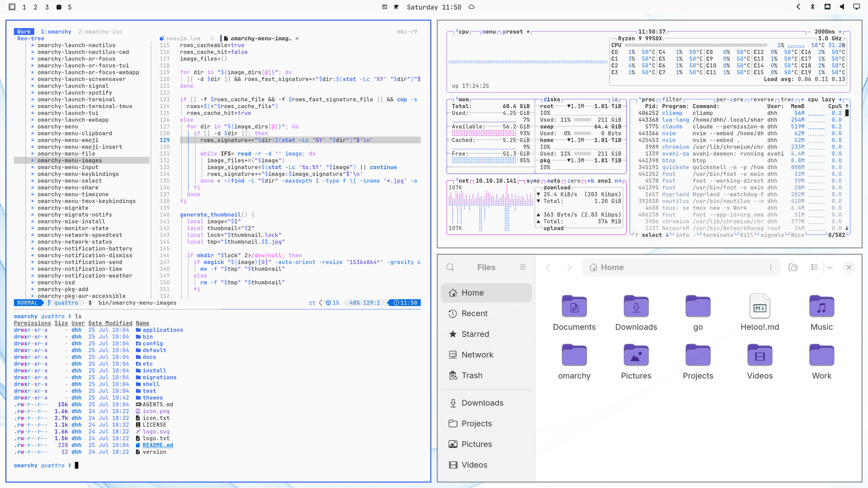Open the Music folder in Files

coord(821,312)
